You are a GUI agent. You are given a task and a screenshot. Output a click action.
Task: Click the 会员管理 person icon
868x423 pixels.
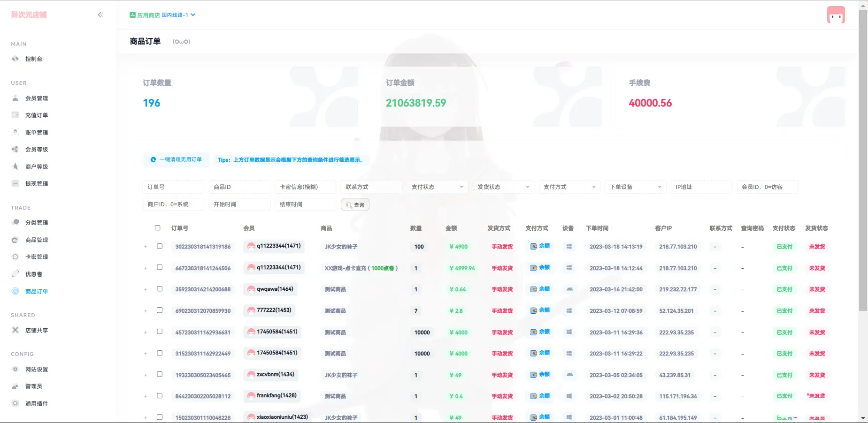[x=15, y=98]
